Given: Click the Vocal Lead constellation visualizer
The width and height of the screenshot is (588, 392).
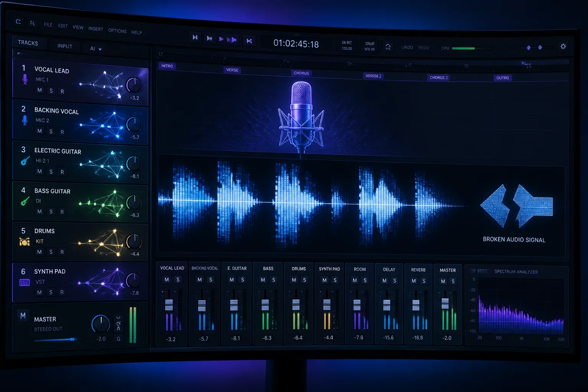Looking at the screenshot, I should [x=103, y=85].
